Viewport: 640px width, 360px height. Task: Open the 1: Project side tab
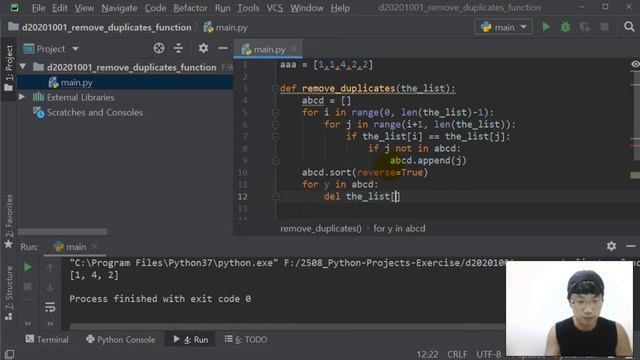[9, 67]
